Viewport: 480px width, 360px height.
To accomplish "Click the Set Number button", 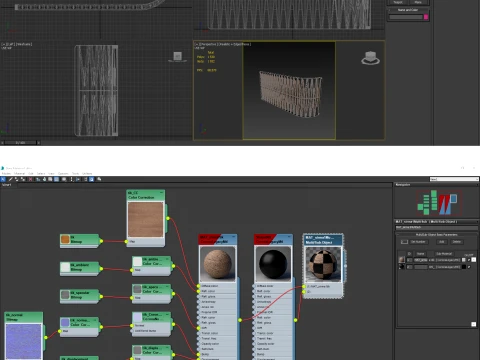I will [419, 242].
